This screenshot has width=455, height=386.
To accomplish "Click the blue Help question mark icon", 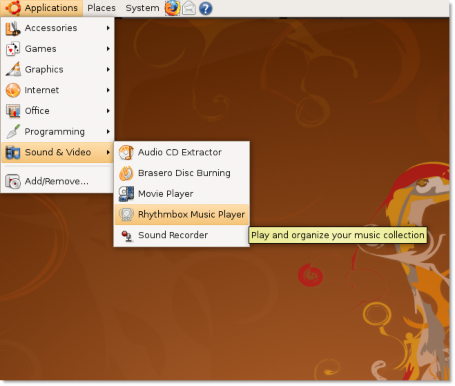I will (x=206, y=8).
